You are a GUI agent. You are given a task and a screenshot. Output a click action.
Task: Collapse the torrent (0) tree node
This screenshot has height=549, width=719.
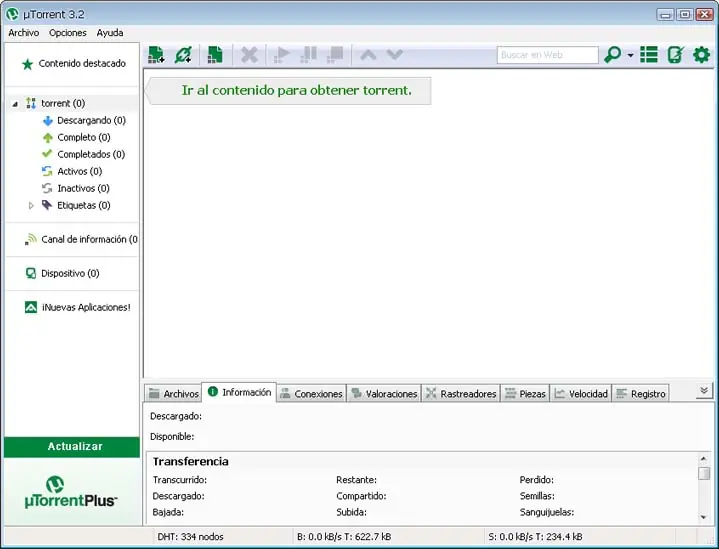(15, 104)
